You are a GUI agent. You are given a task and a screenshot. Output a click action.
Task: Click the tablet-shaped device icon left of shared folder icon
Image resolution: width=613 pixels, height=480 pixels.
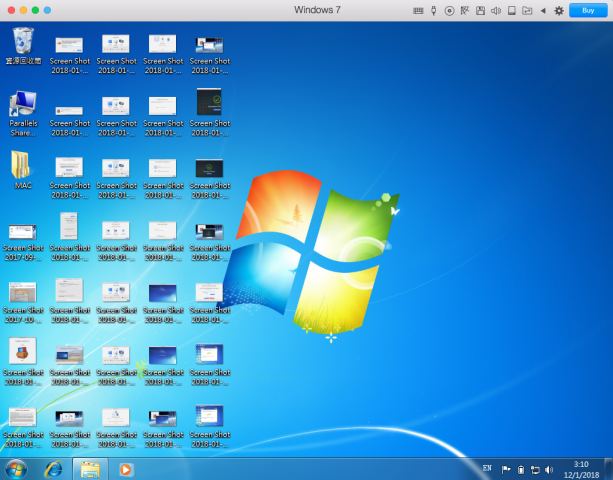(511, 11)
